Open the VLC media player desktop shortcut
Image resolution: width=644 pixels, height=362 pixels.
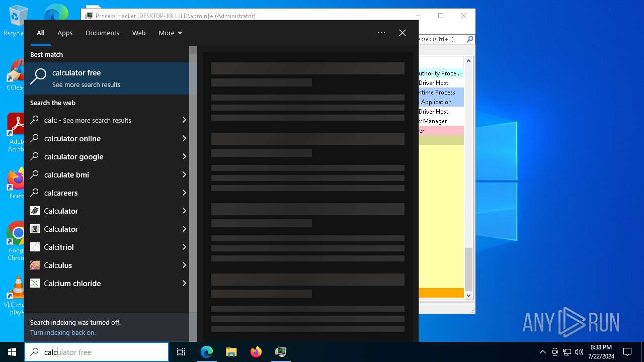[16, 296]
